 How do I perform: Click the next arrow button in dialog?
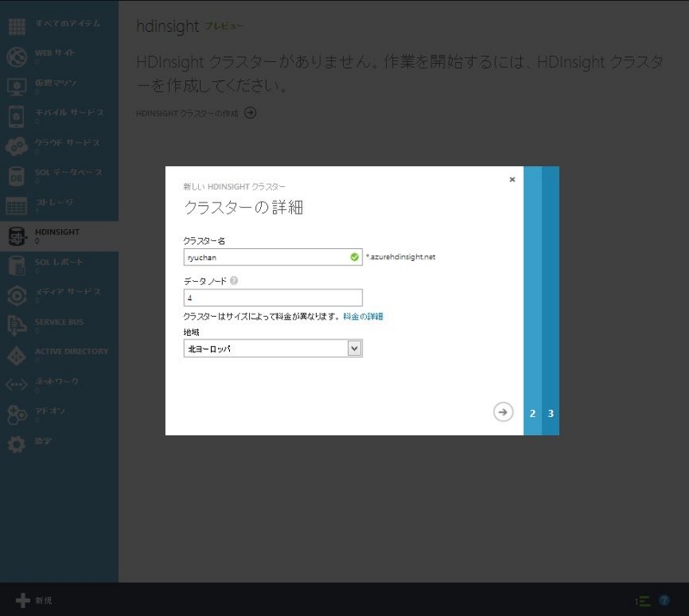click(x=505, y=412)
